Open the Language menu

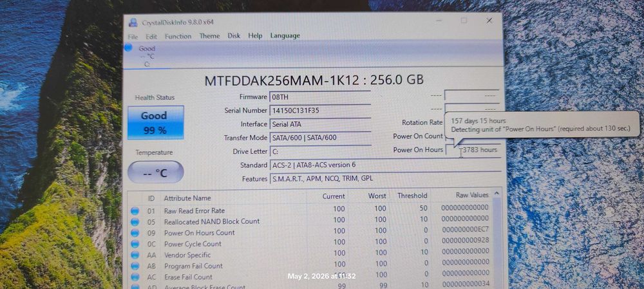coord(285,35)
